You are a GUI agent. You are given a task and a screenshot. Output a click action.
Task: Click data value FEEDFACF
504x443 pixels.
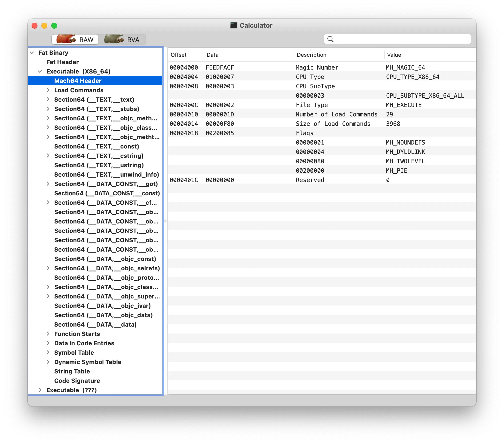(220, 67)
